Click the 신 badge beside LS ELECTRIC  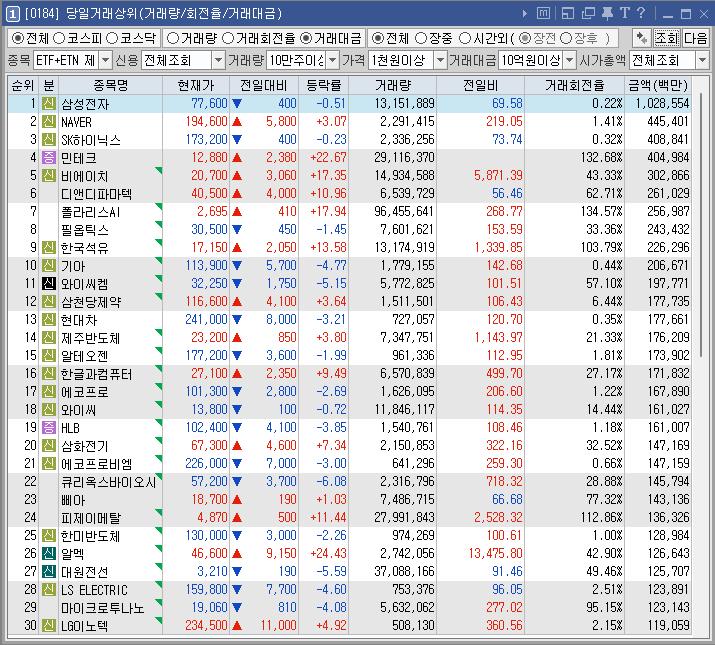tap(49, 589)
